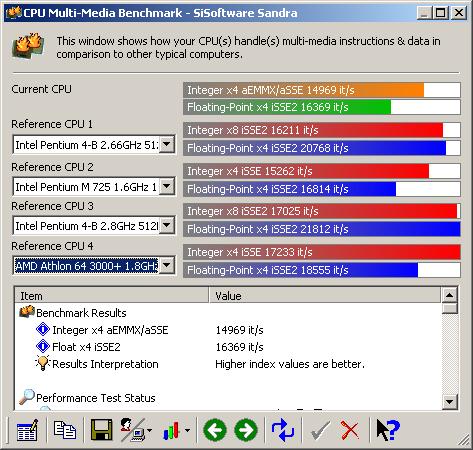The width and height of the screenshot is (473, 450).
Task: Click the AMD Athlon 64 3000+ combo field
Action: (94, 265)
